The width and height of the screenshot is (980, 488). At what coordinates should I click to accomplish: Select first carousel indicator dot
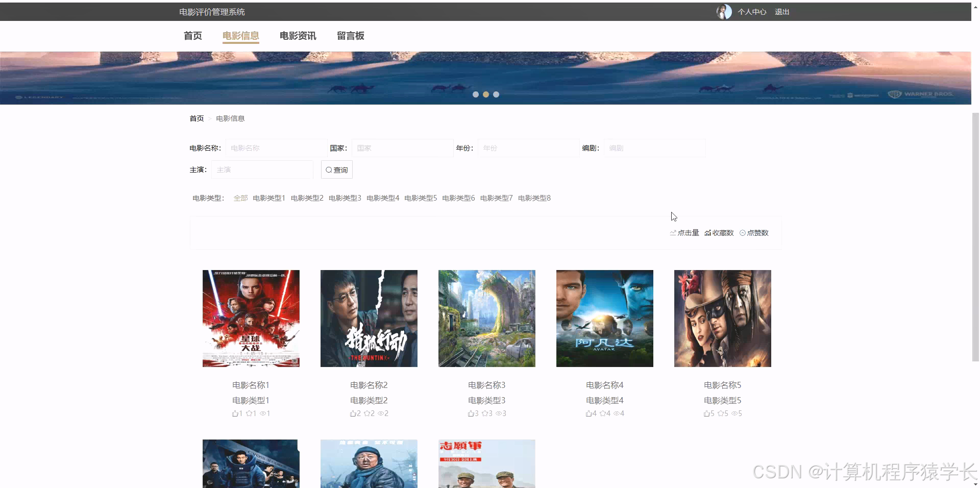[476, 94]
